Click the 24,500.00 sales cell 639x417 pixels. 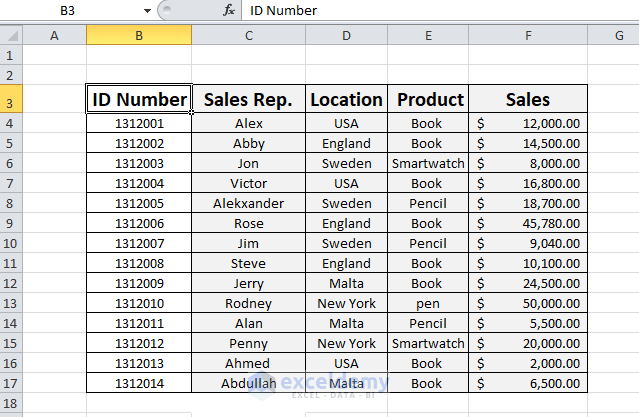[x=528, y=283]
